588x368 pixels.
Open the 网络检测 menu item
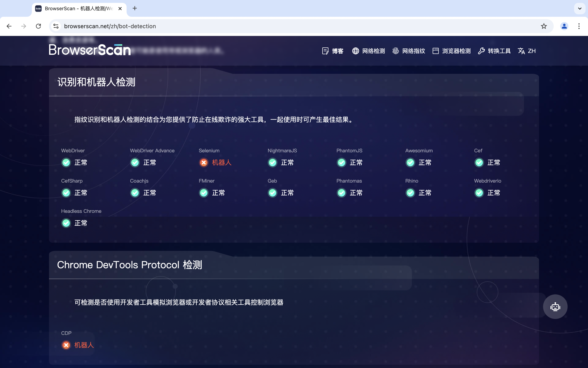[x=369, y=51]
